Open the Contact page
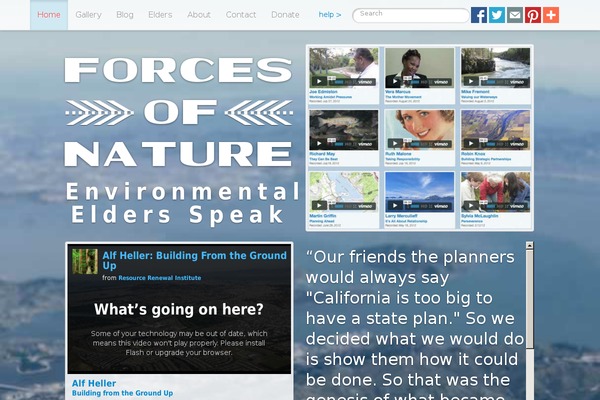600x400 pixels. [241, 15]
